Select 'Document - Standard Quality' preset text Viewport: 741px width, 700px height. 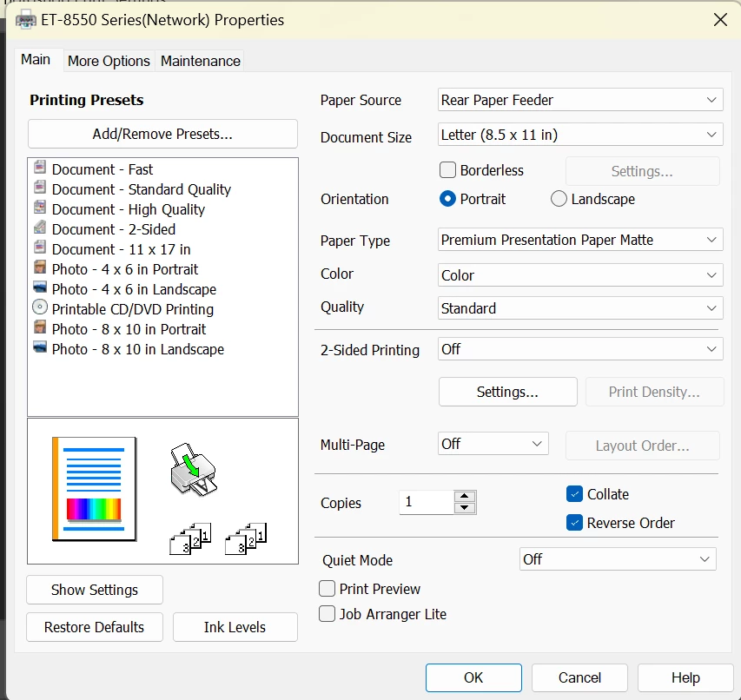[x=142, y=189]
